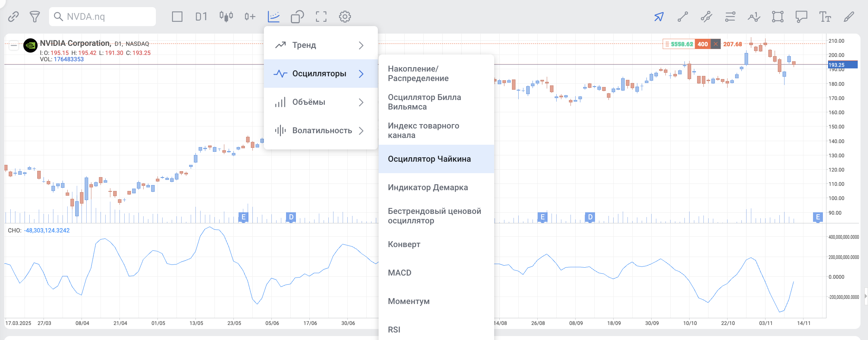This screenshot has height=340, width=868.
Task: Click the green 5558.62 order value
Action: click(x=682, y=44)
